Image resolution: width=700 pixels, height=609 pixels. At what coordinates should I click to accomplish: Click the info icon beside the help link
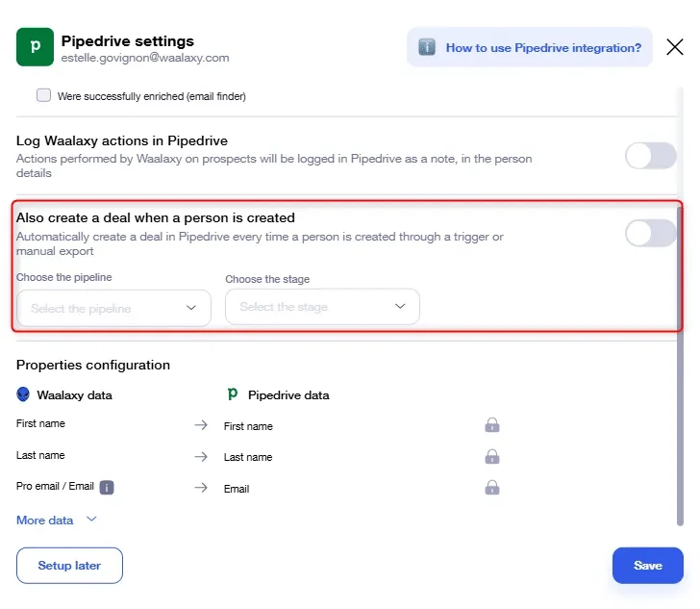pyautogui.click(x=427, y=47)
